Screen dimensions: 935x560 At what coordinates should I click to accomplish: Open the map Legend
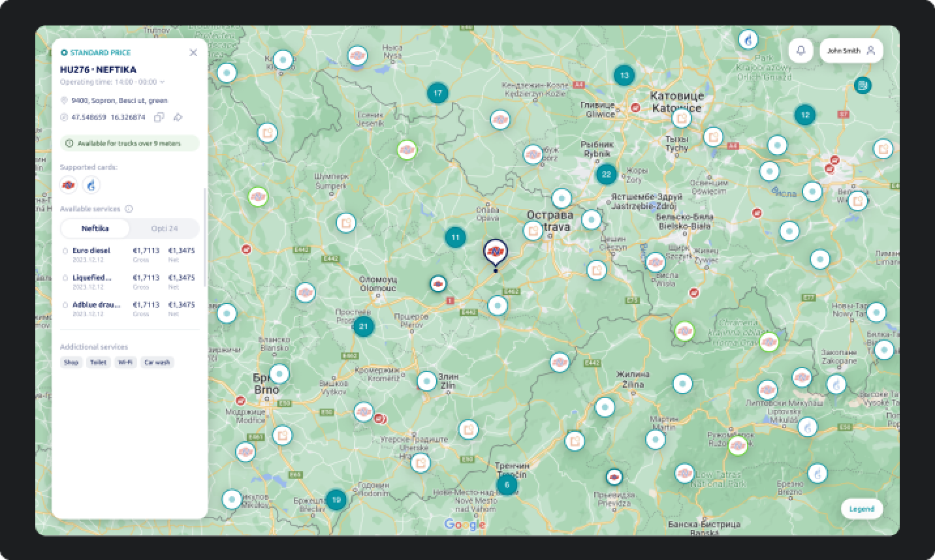pyautogui.click(x=862, y=509)
